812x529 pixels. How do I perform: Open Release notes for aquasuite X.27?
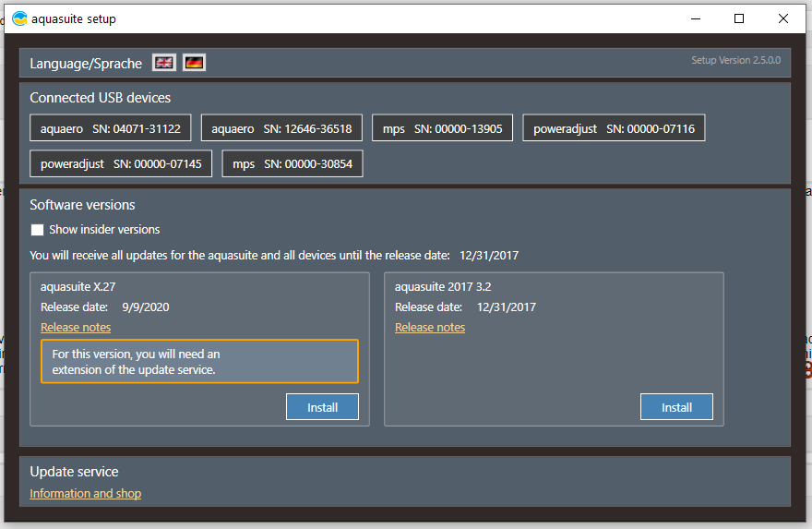tap(76, 328)
